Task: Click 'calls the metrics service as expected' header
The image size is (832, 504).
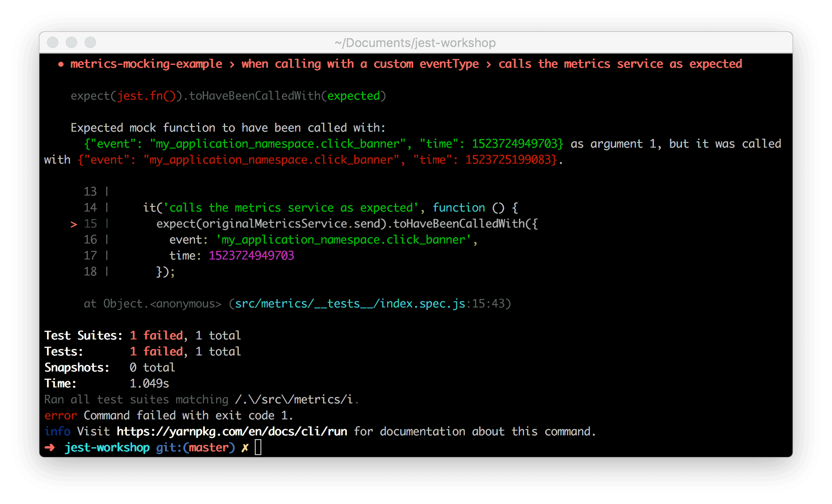Action: 620,64
